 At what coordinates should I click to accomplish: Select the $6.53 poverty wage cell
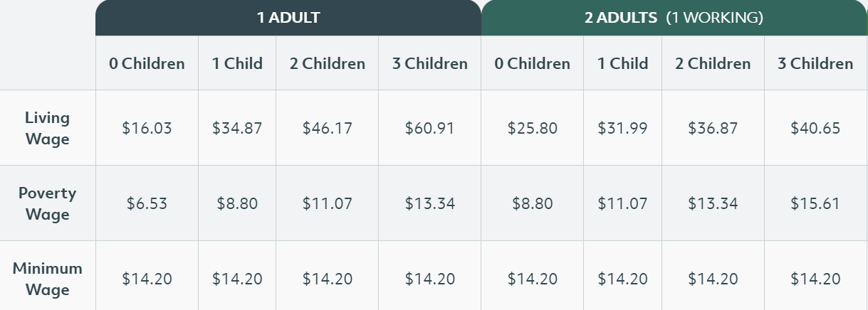tap(147, 203)
